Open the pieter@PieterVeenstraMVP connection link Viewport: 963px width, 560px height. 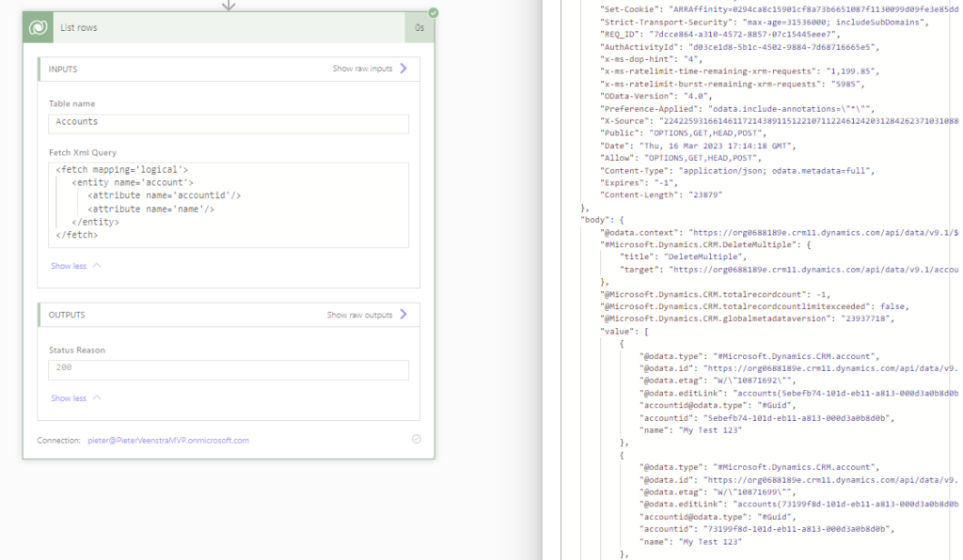pos(168,441)
